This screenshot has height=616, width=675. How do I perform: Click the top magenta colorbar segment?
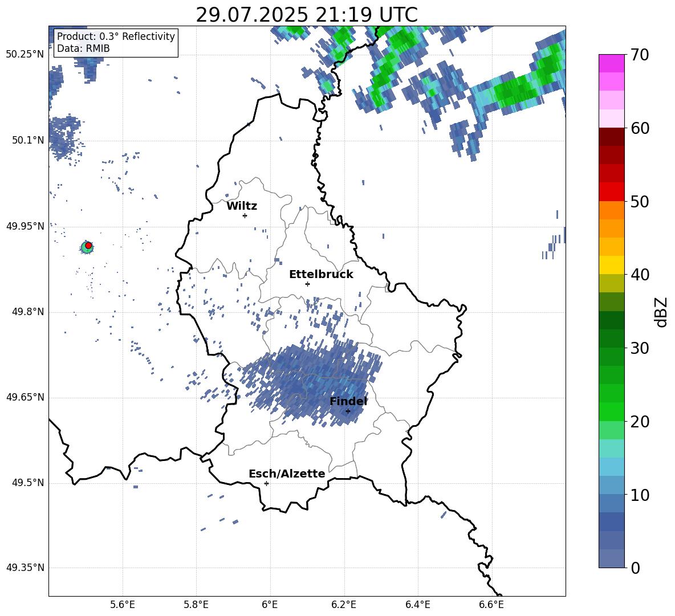click(611, 63)
